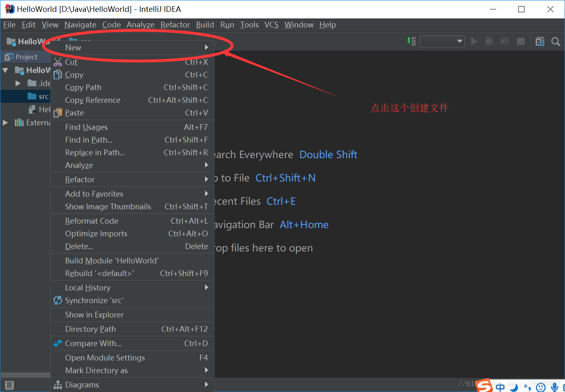Expand the Analyze submenu arrow
Image resolution: width=565 pixels, height=392 pixels.
(206, 165)
